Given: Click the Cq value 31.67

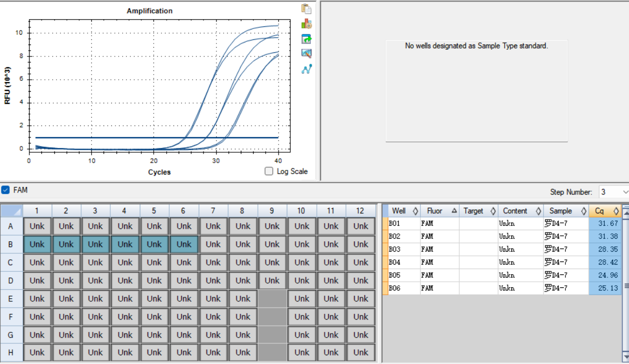Looking at the screenshot, I should click(605, 224).
